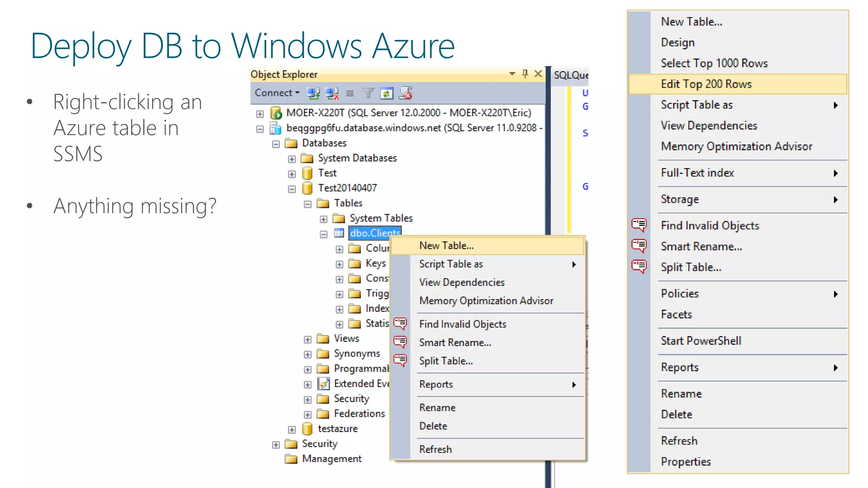This screenshot has width=868, height=488.
Task: Click Smart Rename icon in Object Explorer menu
Action: [400, 342]
